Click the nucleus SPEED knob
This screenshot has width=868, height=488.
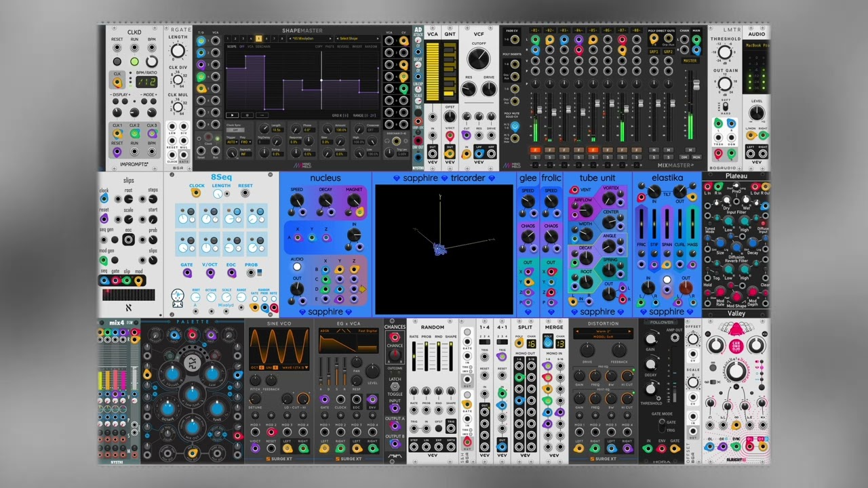[x=297, y=200]
